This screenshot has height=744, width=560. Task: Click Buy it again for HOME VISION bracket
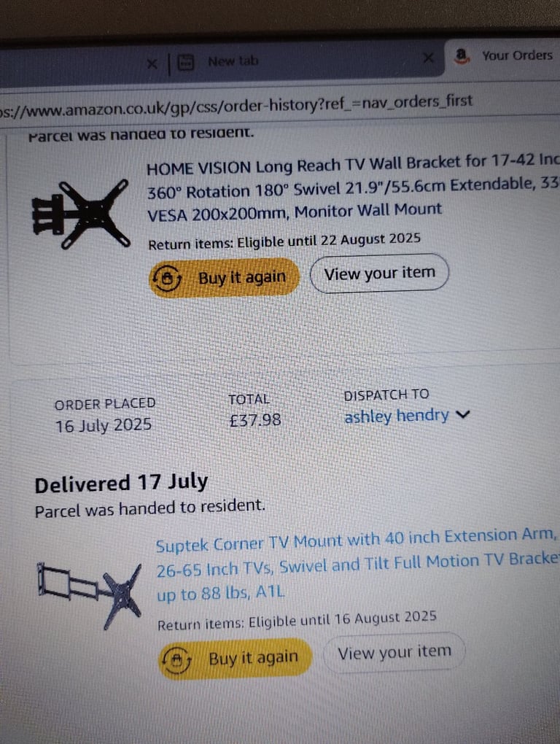(225, 277)
